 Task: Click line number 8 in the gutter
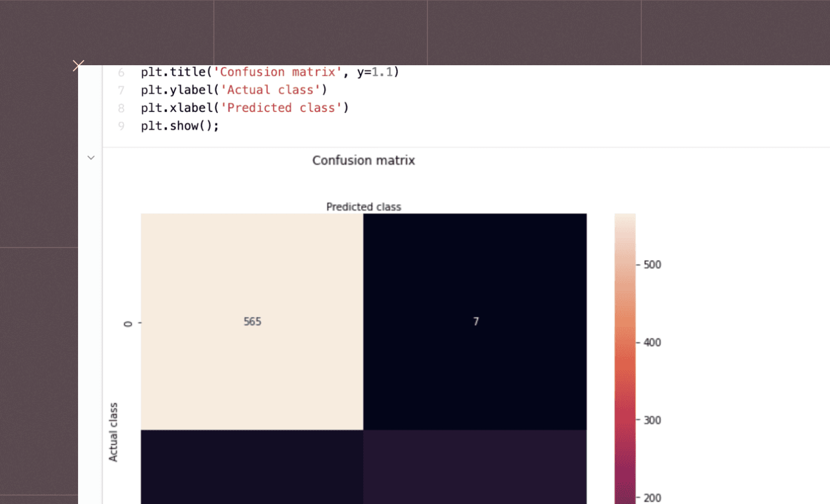tap(121, 108)
